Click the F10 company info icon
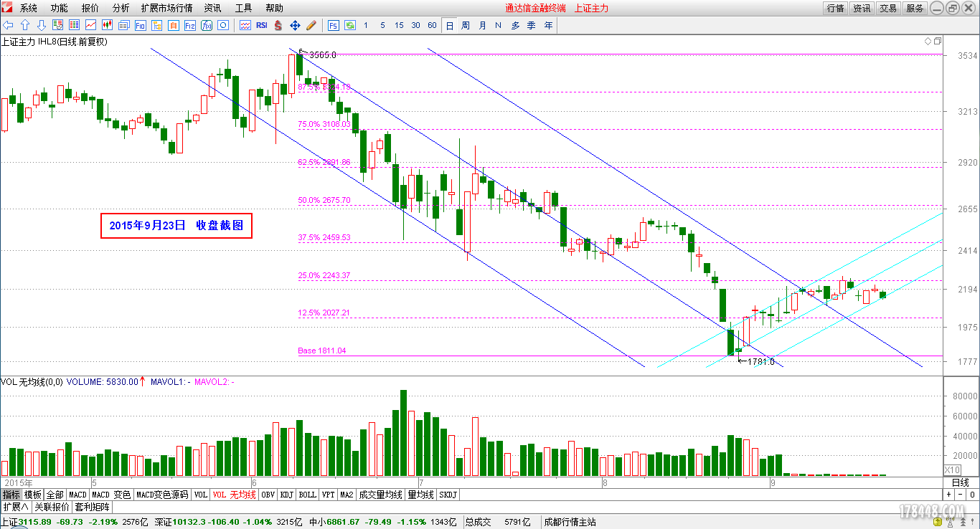980x529 pixels. [x=140, y=25]
